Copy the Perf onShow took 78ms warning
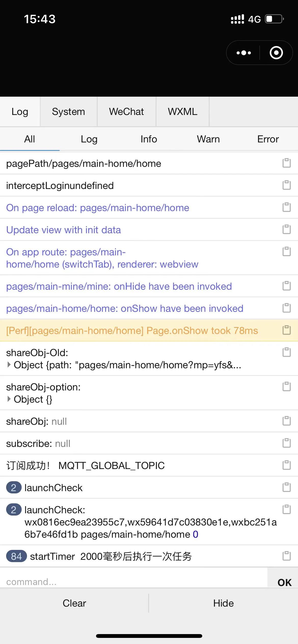This screenshot has height=644, width=298. pyautogui.click(x=287, y=330)
